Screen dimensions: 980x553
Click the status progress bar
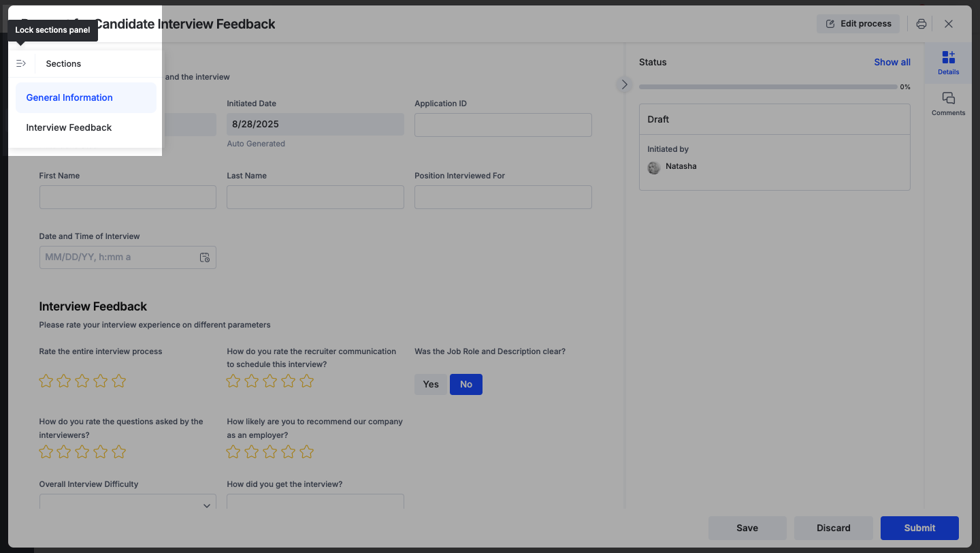click(x=768, y=87)
